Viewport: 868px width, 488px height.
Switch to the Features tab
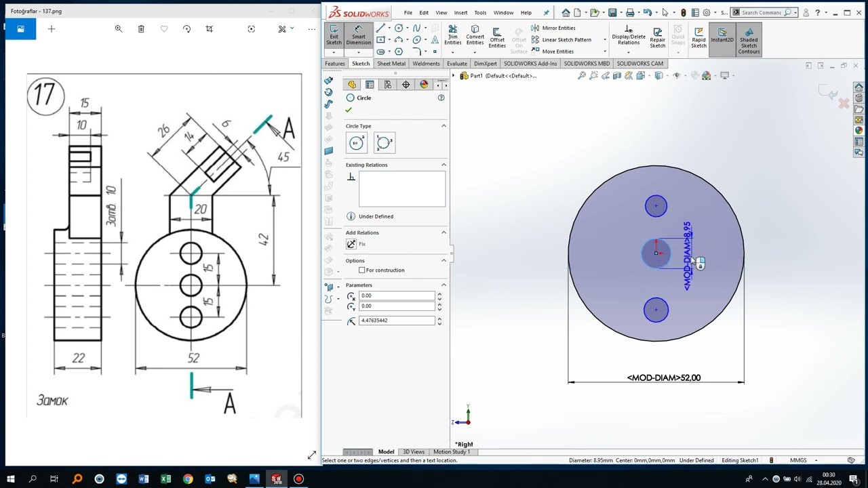point(334,64)
